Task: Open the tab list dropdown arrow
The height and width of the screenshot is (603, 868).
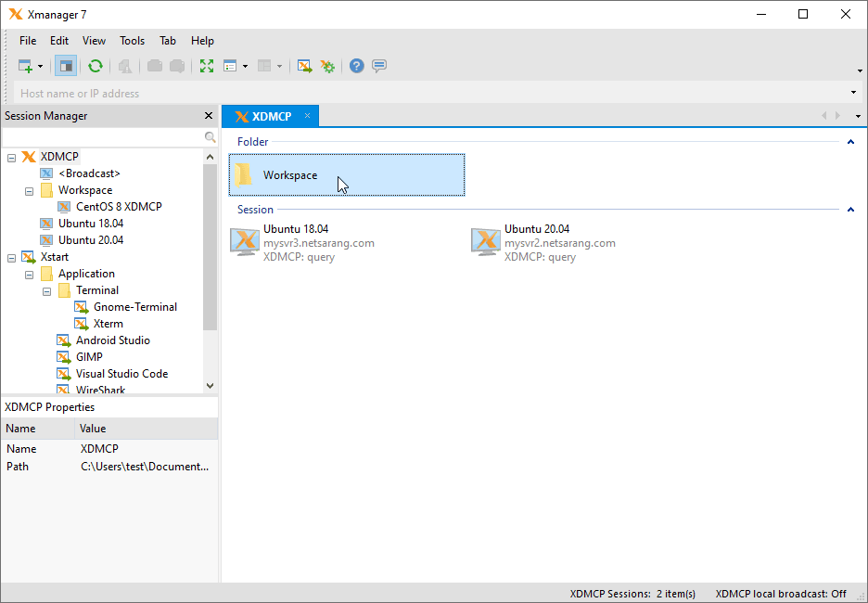Action: pyautogui.click(x=858, y=116)
